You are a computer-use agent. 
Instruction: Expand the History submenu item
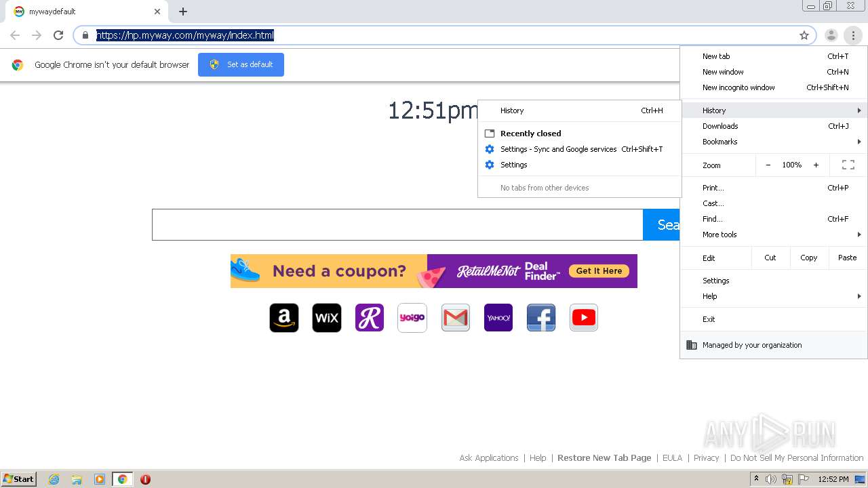click(x=774, y=110)
